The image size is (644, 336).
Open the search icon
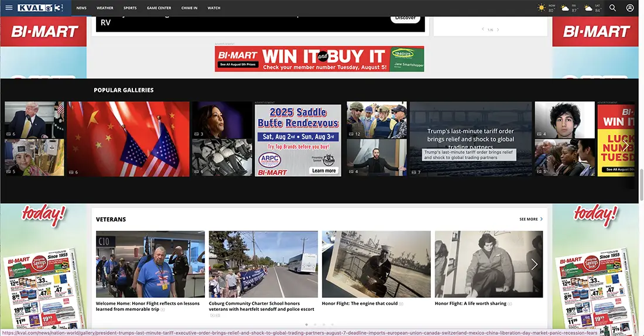click(612, 8)
